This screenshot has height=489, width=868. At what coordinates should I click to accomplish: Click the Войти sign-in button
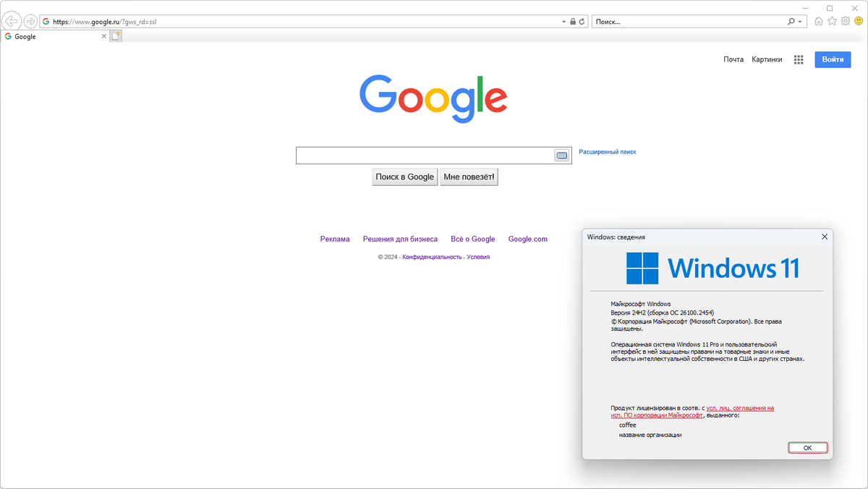(833, 60)
